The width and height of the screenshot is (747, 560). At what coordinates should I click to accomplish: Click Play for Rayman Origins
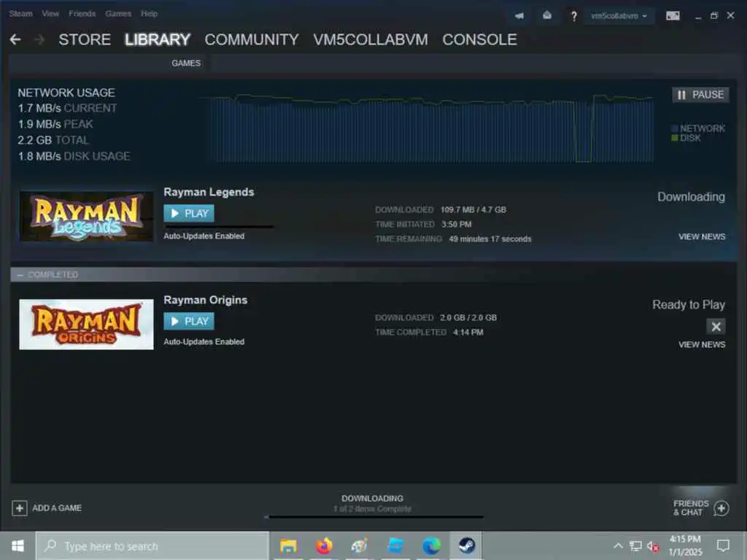(x=189, y=322)
